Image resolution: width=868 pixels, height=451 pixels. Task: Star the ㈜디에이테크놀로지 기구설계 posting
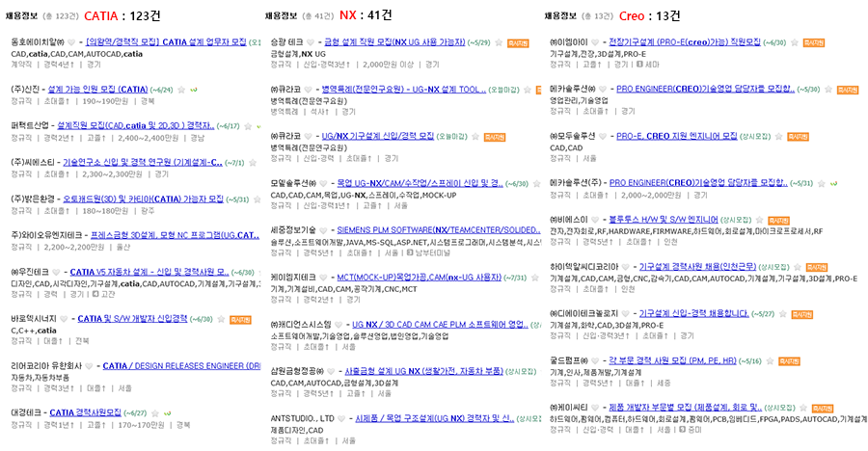(783, 314)
